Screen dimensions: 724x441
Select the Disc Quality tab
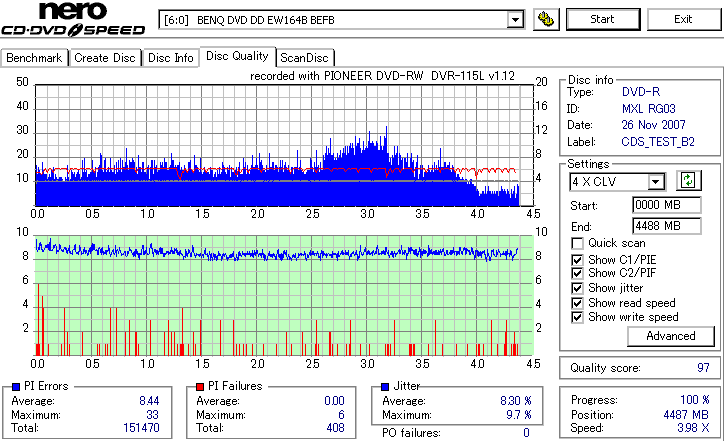pos(237,56)
